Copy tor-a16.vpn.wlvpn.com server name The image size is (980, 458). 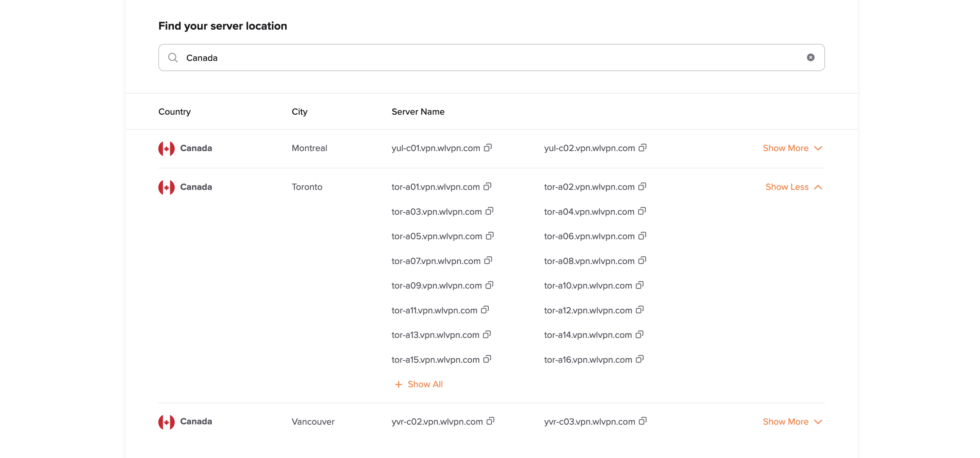pyautogui.click(x=640, y=359)
